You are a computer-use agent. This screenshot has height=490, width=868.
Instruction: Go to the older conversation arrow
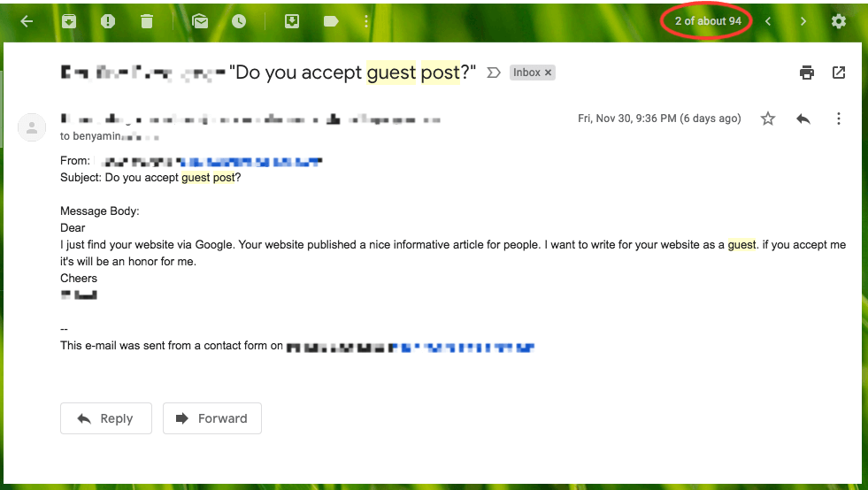click(x=803, y=21)
